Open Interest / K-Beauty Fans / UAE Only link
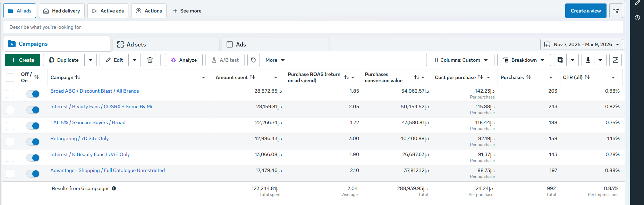 tap(90, 154)
